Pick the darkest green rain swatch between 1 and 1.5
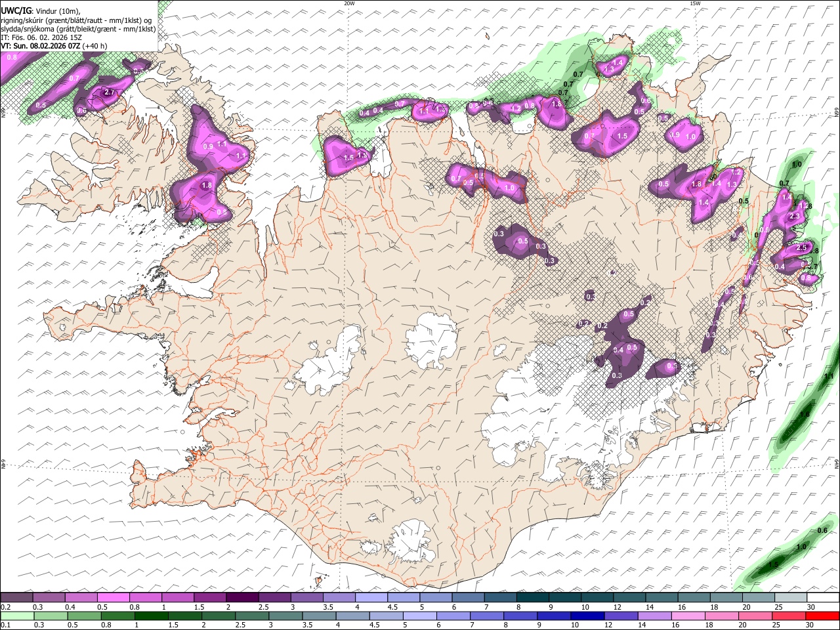This screenshot has width=840, height=630. click(x=152, y=616)
